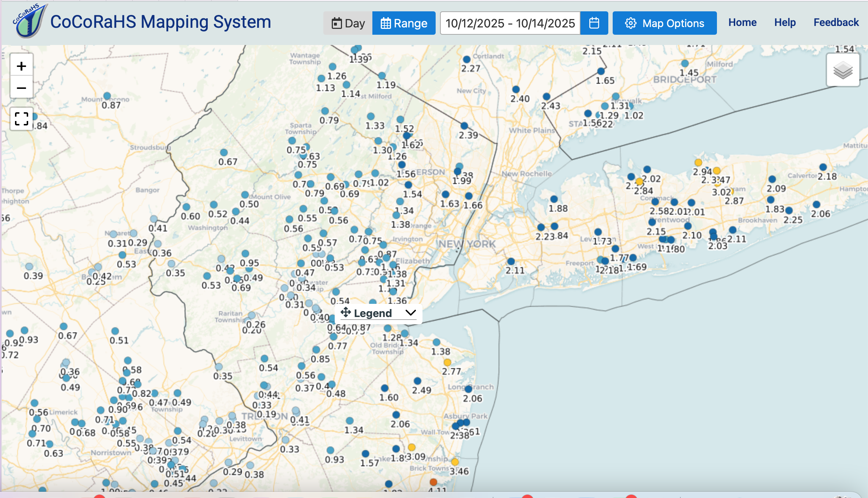The height and width of the screenshot is (498, 868).
Task: Open the Help page
Action: point(785,22)
